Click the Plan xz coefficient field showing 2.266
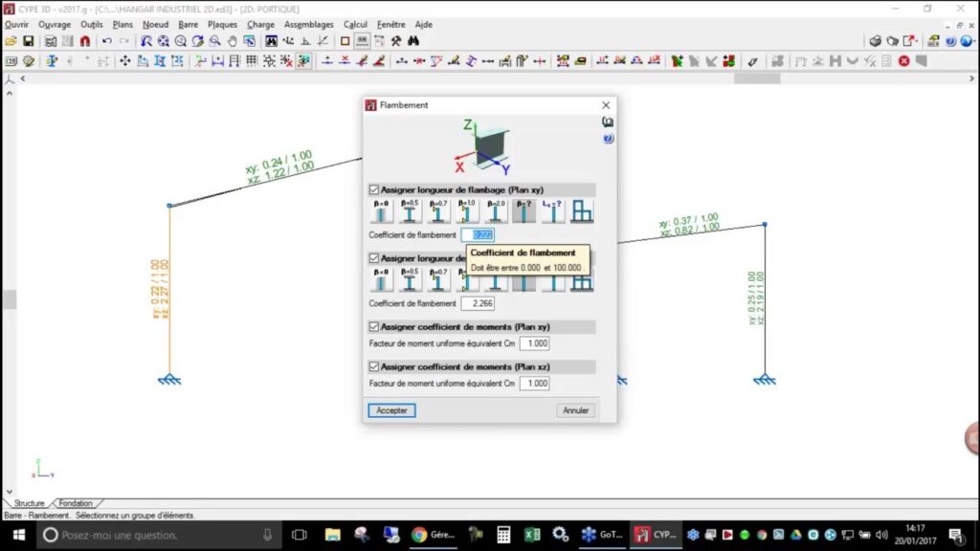980x551 pixels. 477,303
